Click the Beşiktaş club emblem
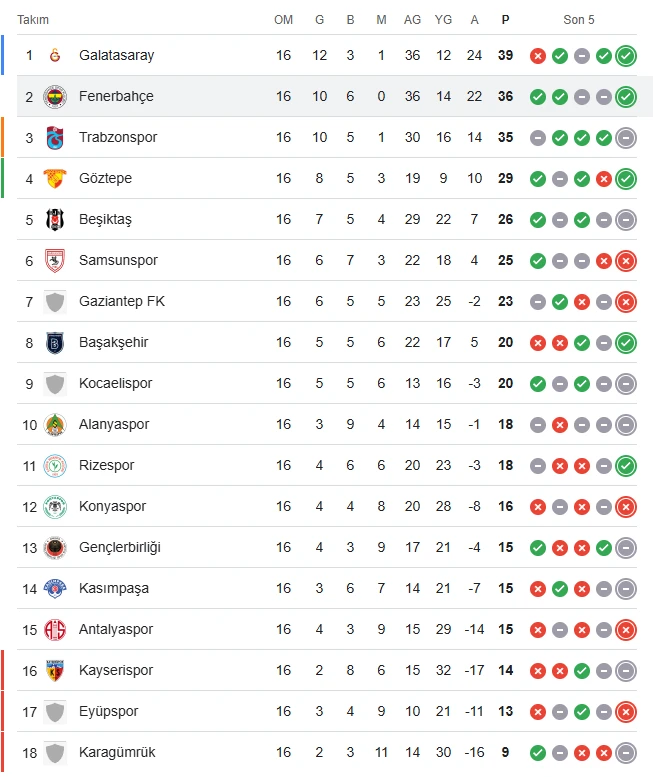The image size is (653, 777). pyautogui.click(x=55, y=220)
